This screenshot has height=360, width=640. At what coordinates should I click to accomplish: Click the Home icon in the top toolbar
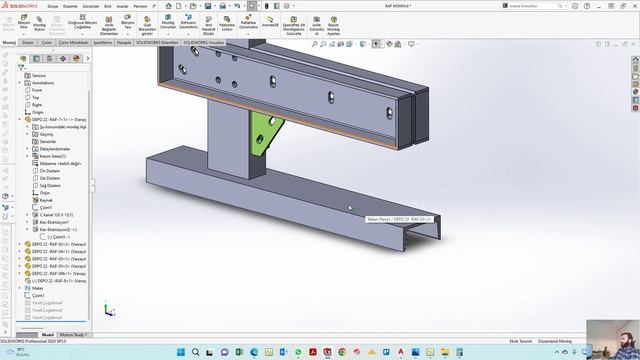169,6
